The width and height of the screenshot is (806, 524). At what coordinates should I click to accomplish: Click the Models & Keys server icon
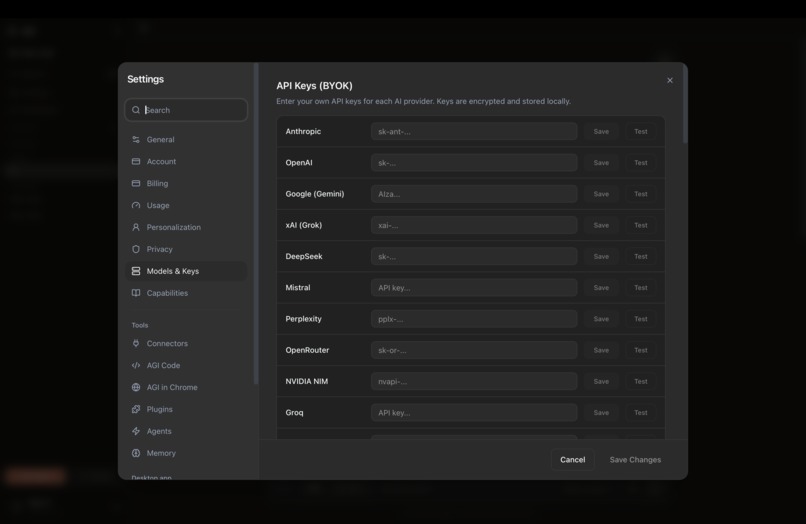click(136, 271)
